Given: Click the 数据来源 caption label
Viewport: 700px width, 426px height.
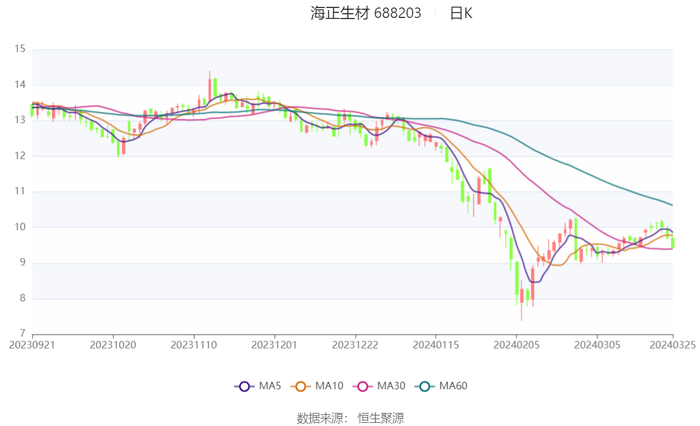Looking at the screenshot, I should (x=319, y=417).
